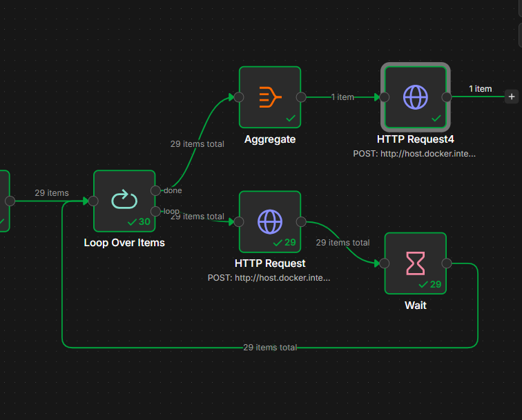Click the HTTP Request node output connector
The width and height of the screenshot is (522, 420).
pos(301,222)
